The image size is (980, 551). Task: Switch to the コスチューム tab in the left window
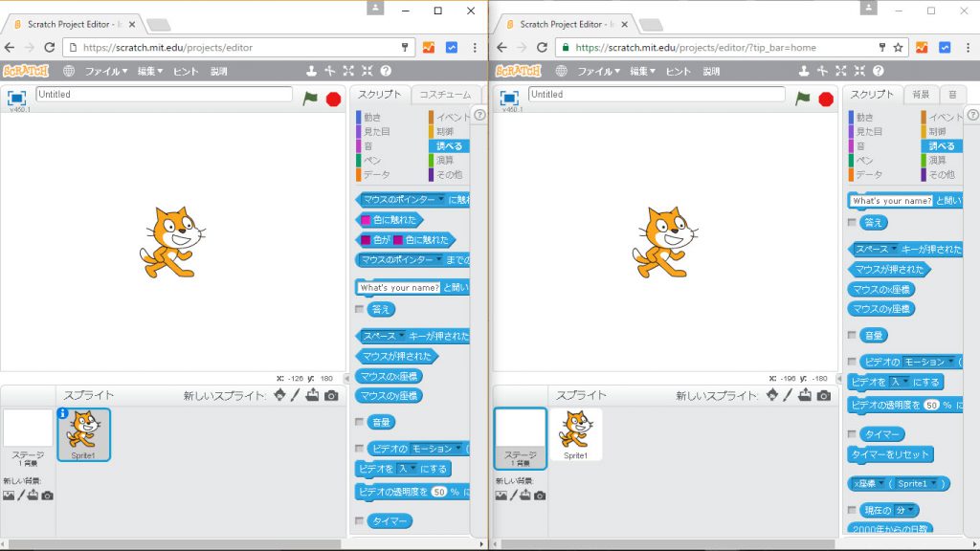(444, 95)
